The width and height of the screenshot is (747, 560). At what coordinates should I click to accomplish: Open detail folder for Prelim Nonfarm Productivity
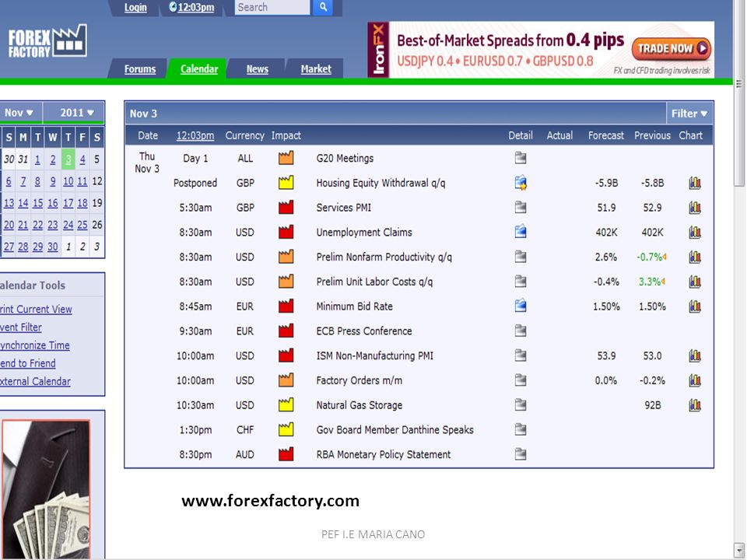point(521,257)
